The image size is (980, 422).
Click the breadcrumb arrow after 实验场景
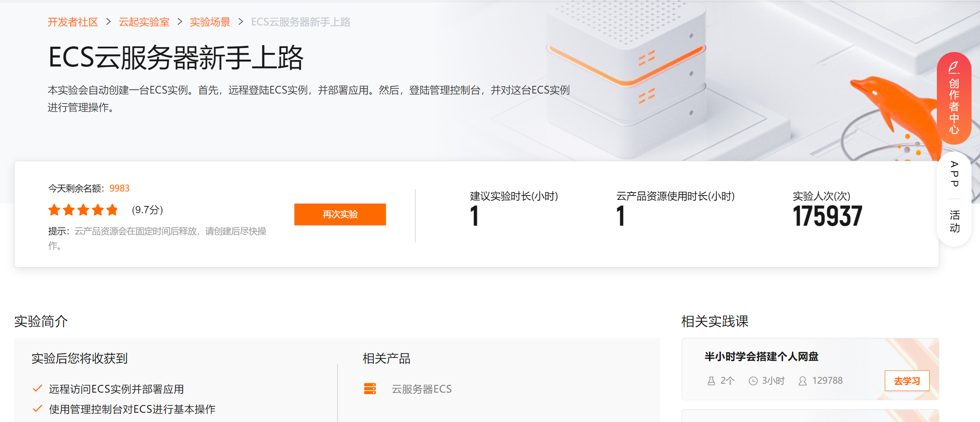(240, 22)
